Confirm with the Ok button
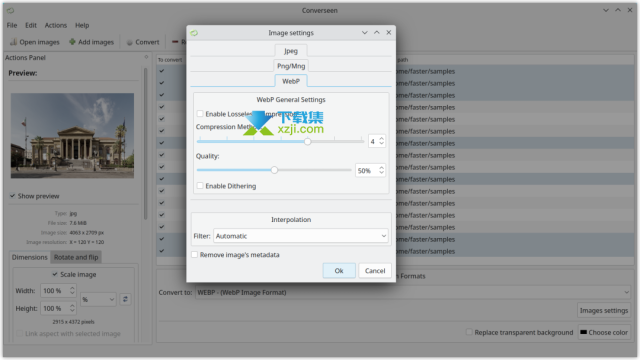This screenshot has height=360, width=640. tap(339, 271)
